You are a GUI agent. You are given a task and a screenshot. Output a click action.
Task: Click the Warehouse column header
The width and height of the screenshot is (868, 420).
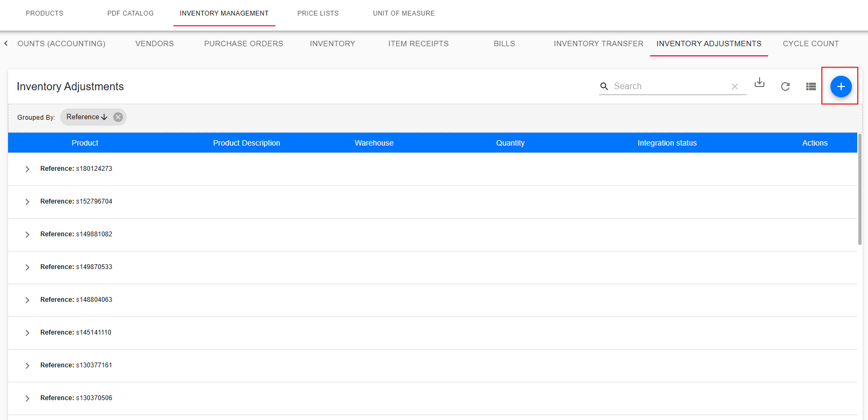(374, 143)
